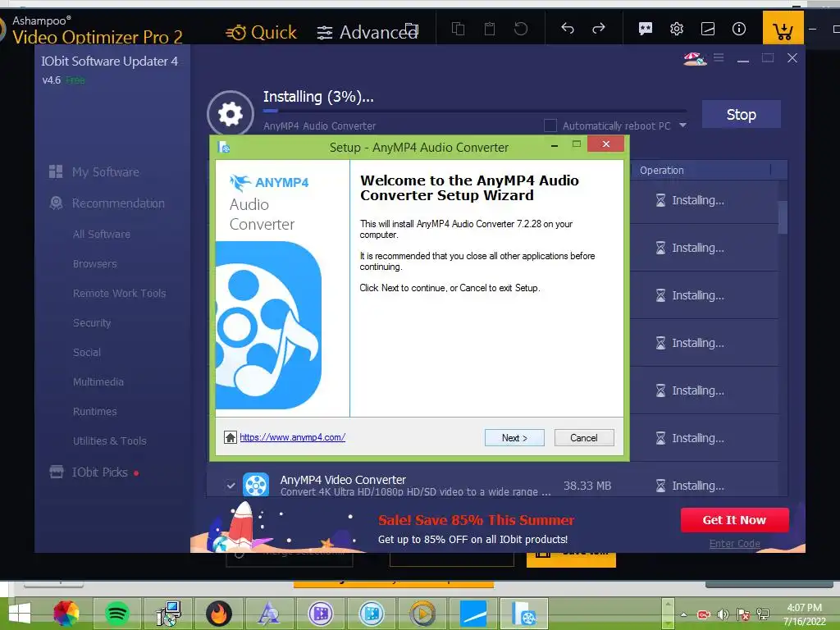Click the IObit Picks store icon
Screen dimensions: 840x630
pyautogui.click(x=57, y=472)
